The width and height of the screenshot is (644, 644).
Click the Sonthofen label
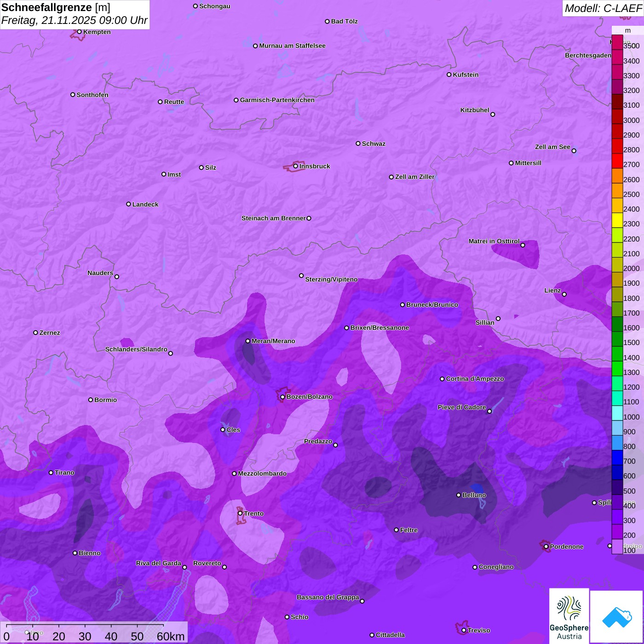coord(92,95)
